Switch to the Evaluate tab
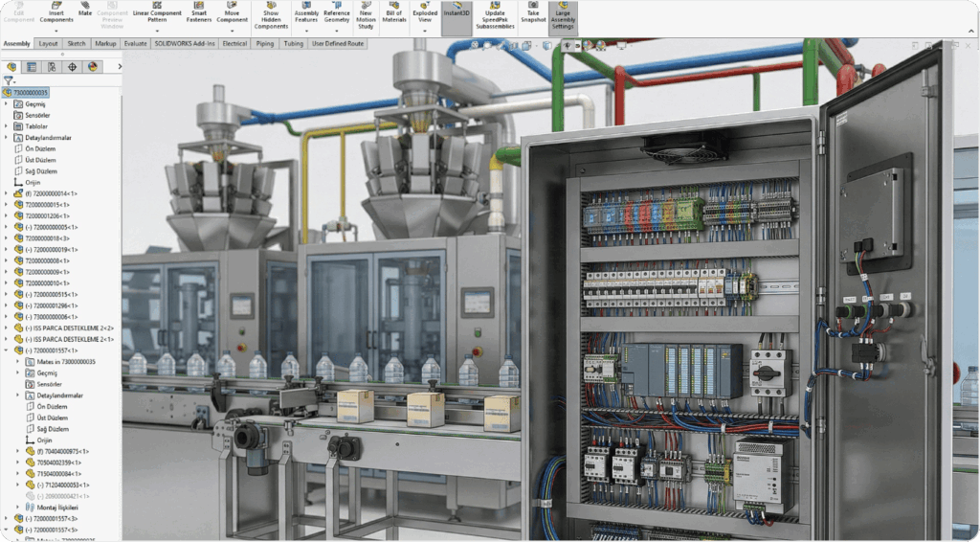The image size is (980, 542). point(135,44)
